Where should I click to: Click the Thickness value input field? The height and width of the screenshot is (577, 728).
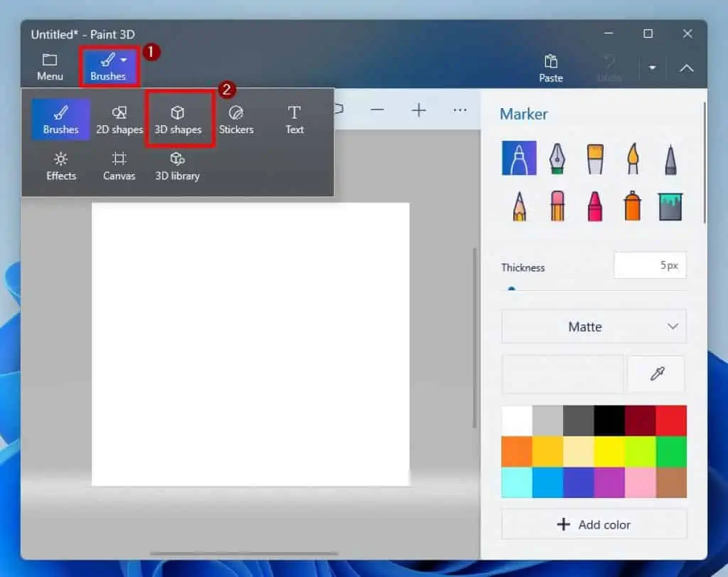(650, 265)
